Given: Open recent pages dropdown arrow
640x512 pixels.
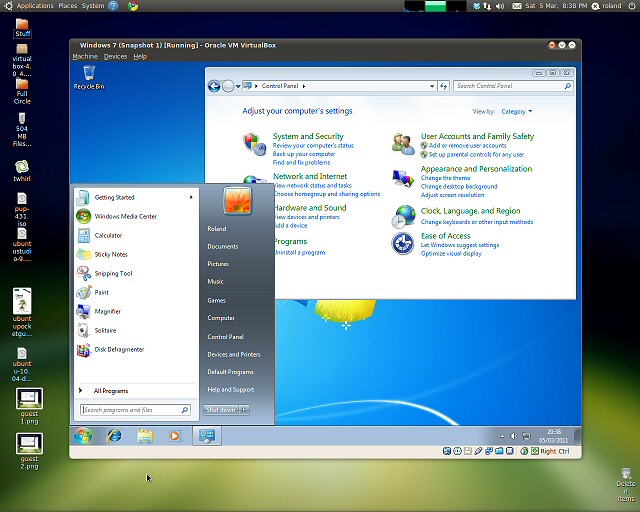Looking at the screenshot, I should (x=238, y=87).
